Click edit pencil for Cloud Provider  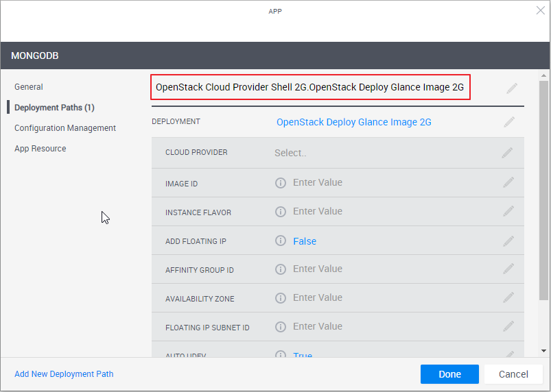pos(507,153)
